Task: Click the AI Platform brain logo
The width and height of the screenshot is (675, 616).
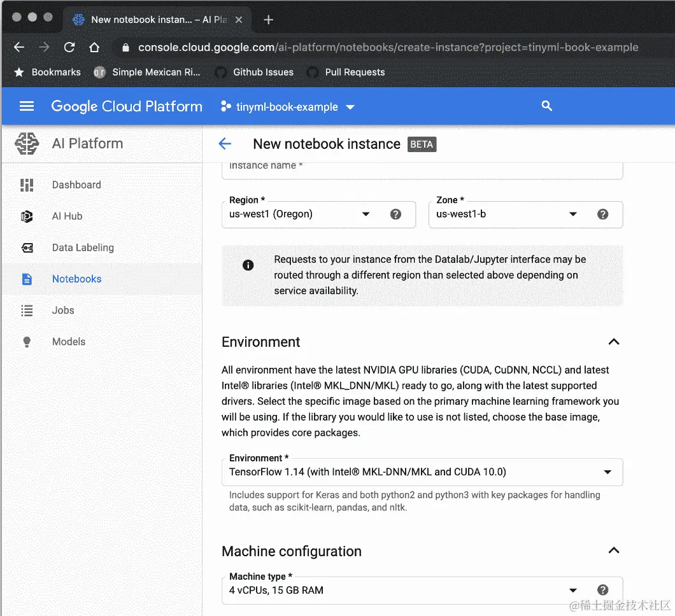Action: (27, 143)
